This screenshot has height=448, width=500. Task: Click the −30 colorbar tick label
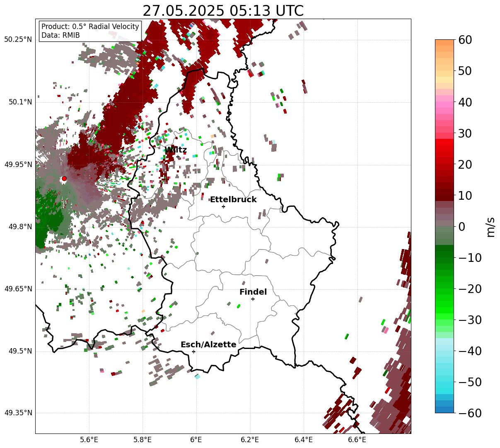pos(470,320)
